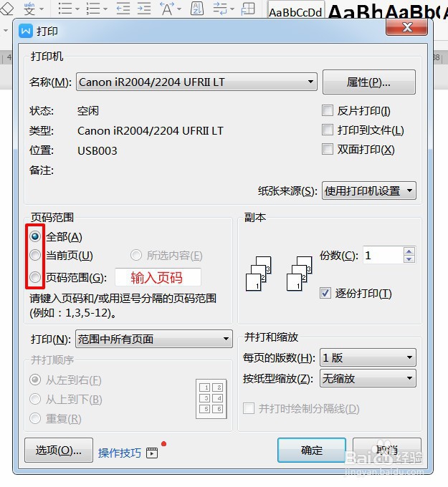Click the pinyin guide wén icon
This screenshot has width=448, height=487.
30,8
